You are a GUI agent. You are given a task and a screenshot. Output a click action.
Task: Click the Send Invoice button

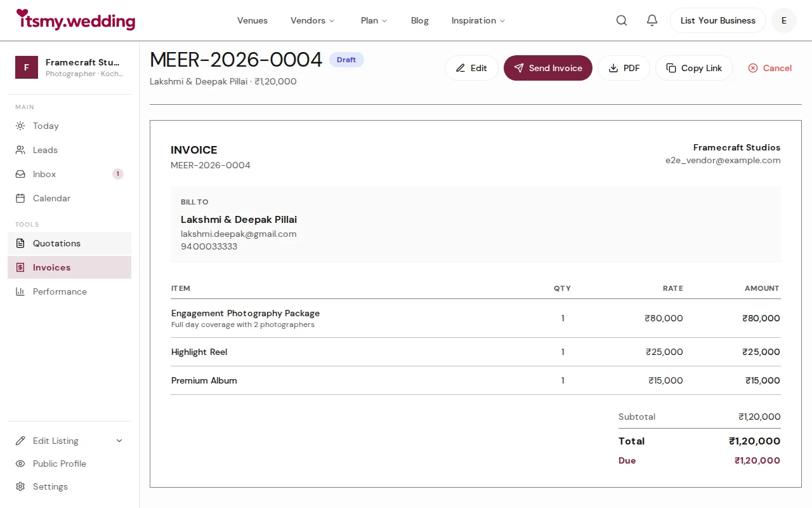(x=547, y=68)
